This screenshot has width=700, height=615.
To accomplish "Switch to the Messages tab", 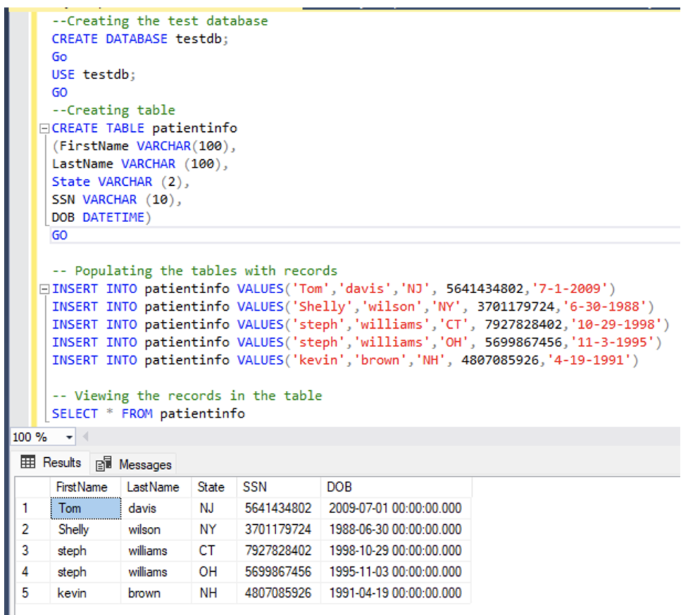I will point(144,465).
